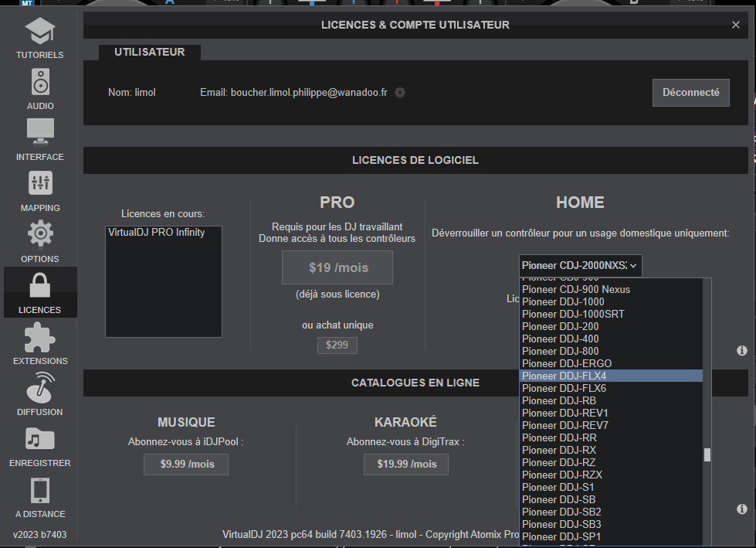Pick Pioneer DDJ-RZX controller entry
The width and height of the screenshot is (756, 548).
click(x=612, y=475)
